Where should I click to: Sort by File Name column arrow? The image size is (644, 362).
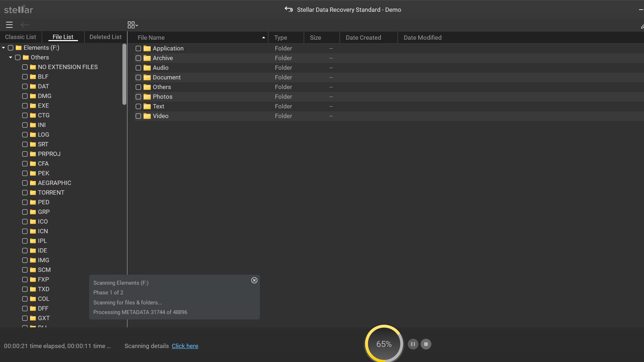[x=263, y=37]
